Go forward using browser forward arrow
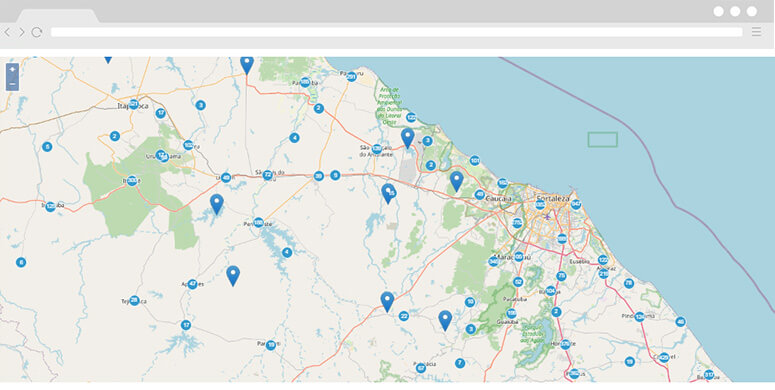Screen dimensions: 775x390 point(22,33)
